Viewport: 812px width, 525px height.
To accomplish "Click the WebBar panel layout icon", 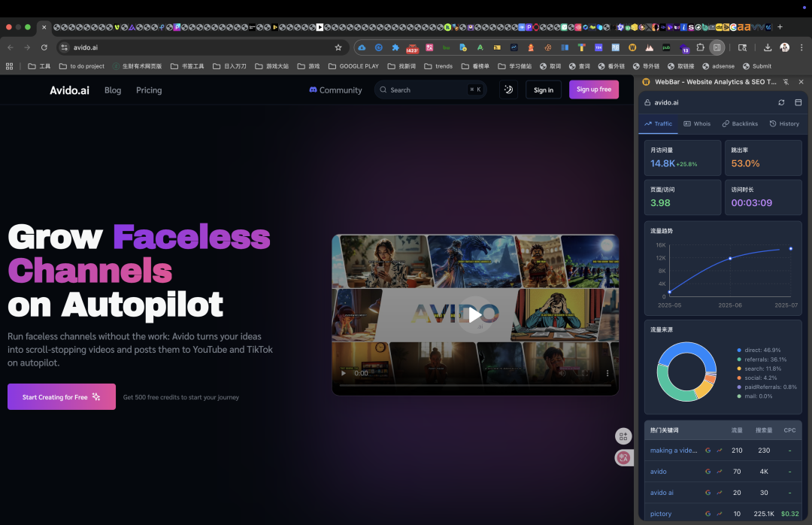I will pyautogui.click(x=798, y=102).
